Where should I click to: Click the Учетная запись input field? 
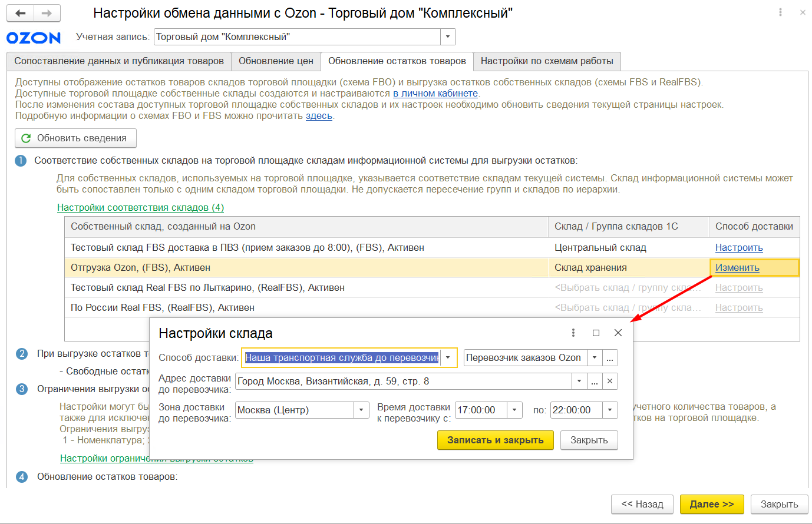point(297,37)
